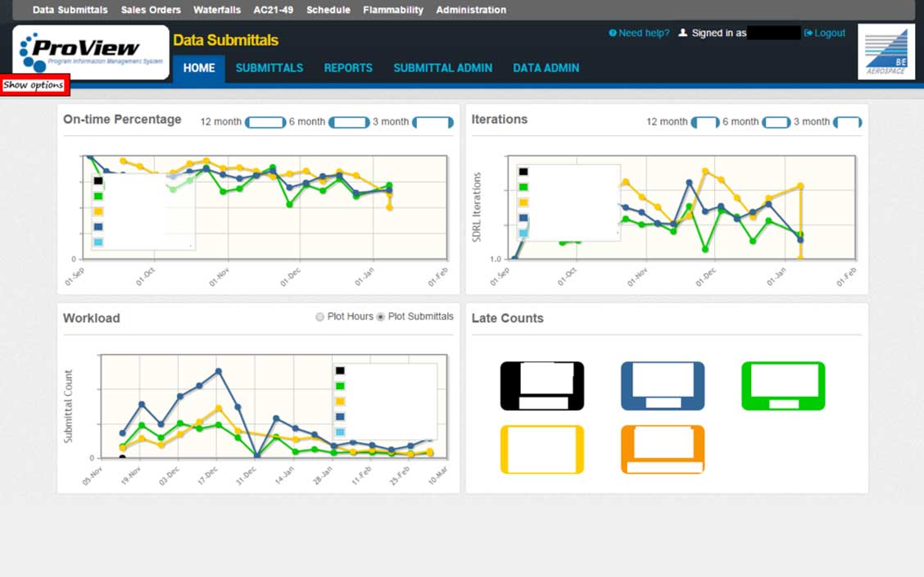Click the ProView logo
The width and height of the screenshot is (924, 577).
(91, 52)
